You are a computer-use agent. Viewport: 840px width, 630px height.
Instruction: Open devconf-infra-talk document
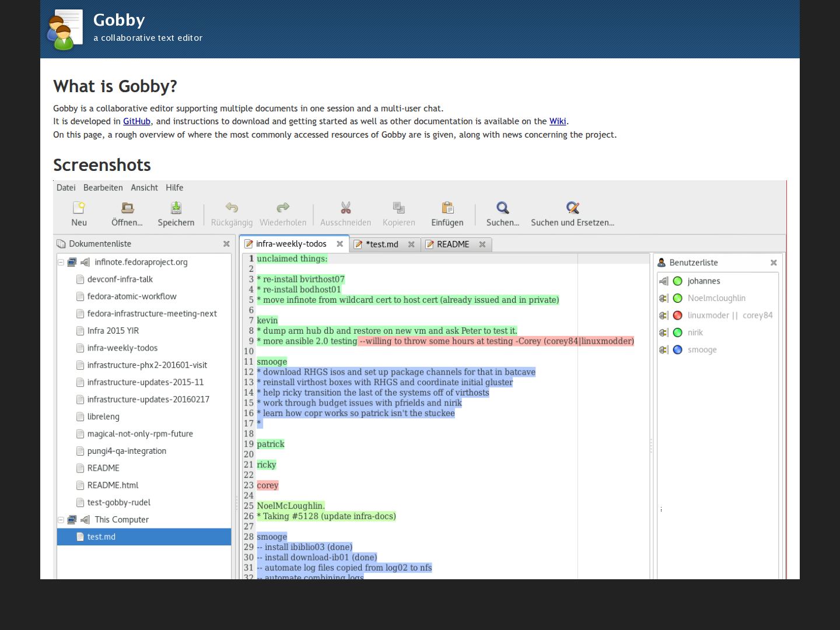(x=120, y=279)
